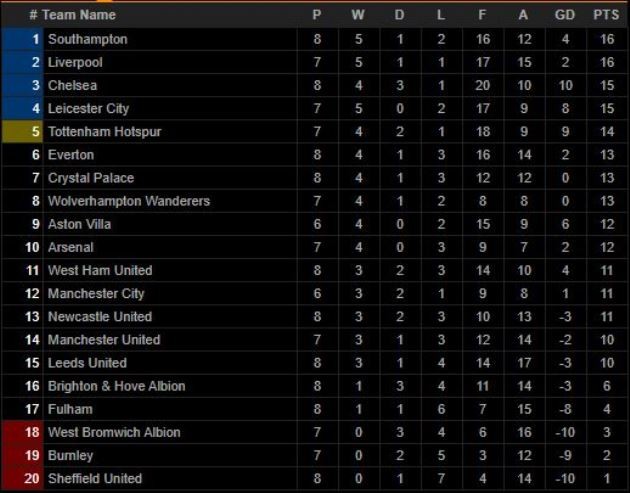The height and width of the screenshot is (493, 630).
Task: Click the Tottenham Hotspur team name
Action: [104, 131]
